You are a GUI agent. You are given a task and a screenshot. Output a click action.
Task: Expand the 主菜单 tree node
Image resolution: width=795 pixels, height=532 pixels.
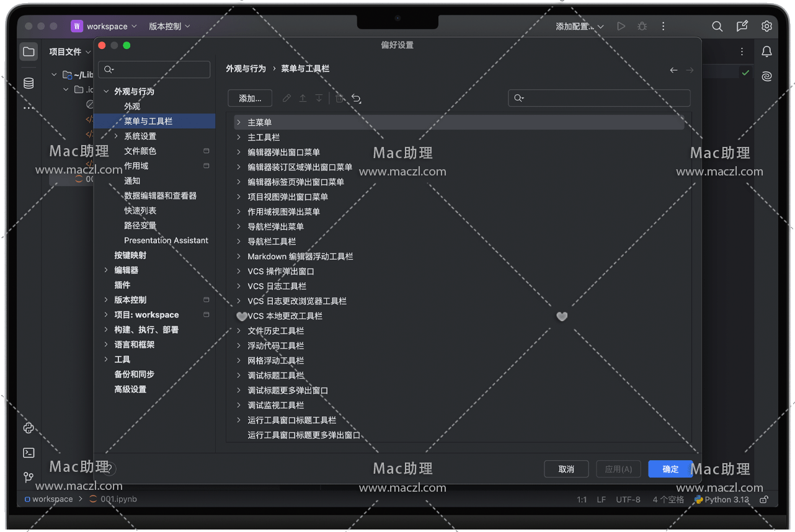click(x=239, y=122)
